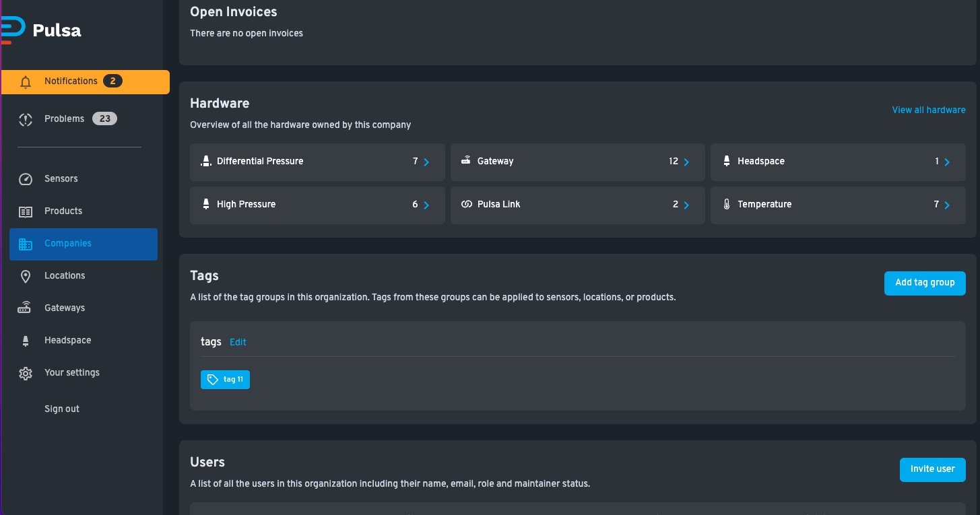The height and width of the screenshot is (515, 980).
Task: Click the tag icon in tag 11 chip
Action: (x=213, y=380)
